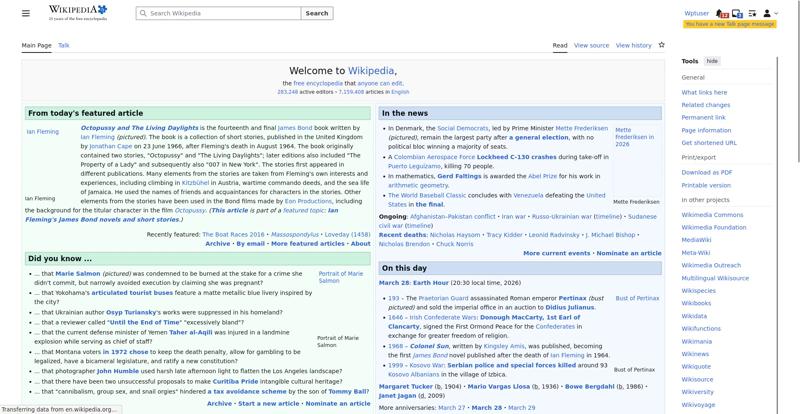Click the Ian Fleming featured article image

[42, 131]
